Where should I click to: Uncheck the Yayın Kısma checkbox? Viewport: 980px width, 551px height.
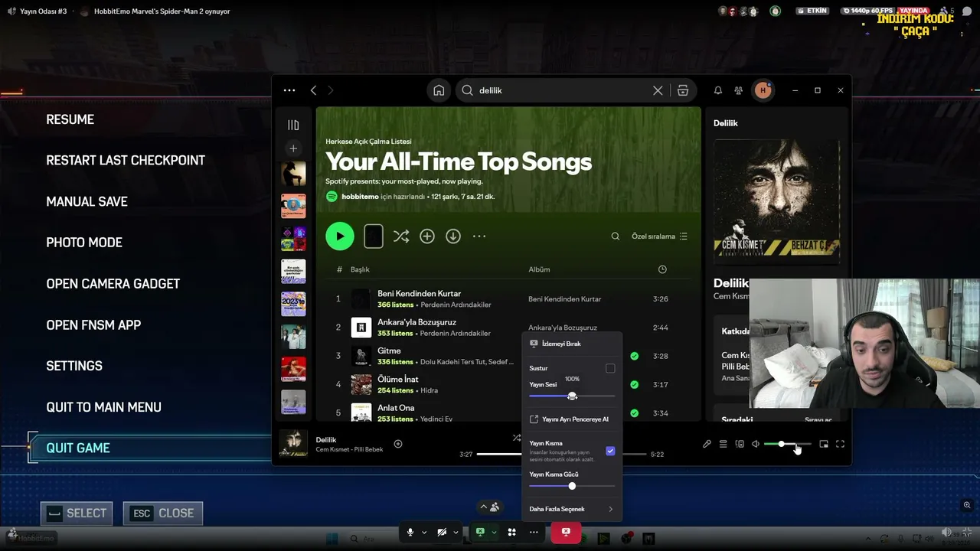(x=610, y=451)
